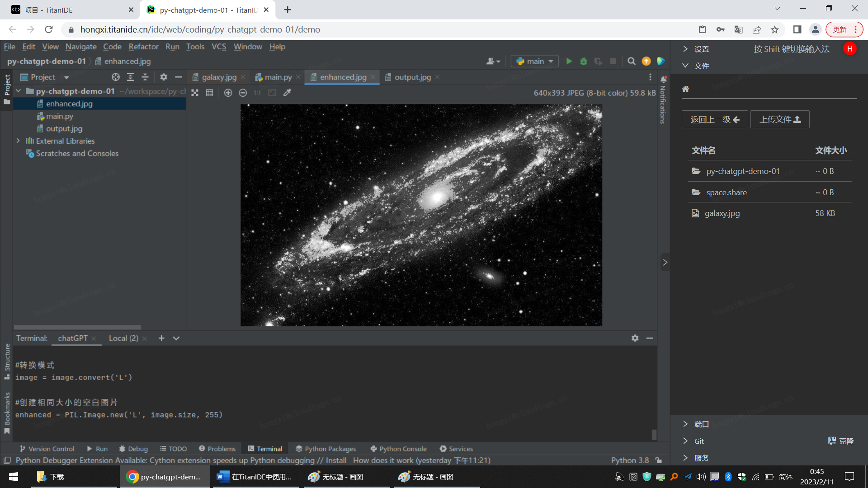
Task: Click the Git icon in bottom panel
Action: 699,441
